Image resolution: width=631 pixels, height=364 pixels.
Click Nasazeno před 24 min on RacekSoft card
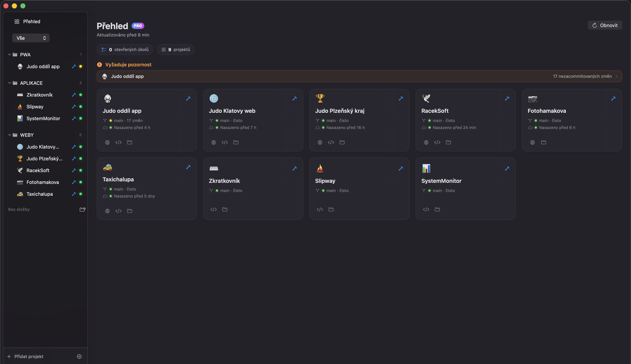click(x=454, y=128)
